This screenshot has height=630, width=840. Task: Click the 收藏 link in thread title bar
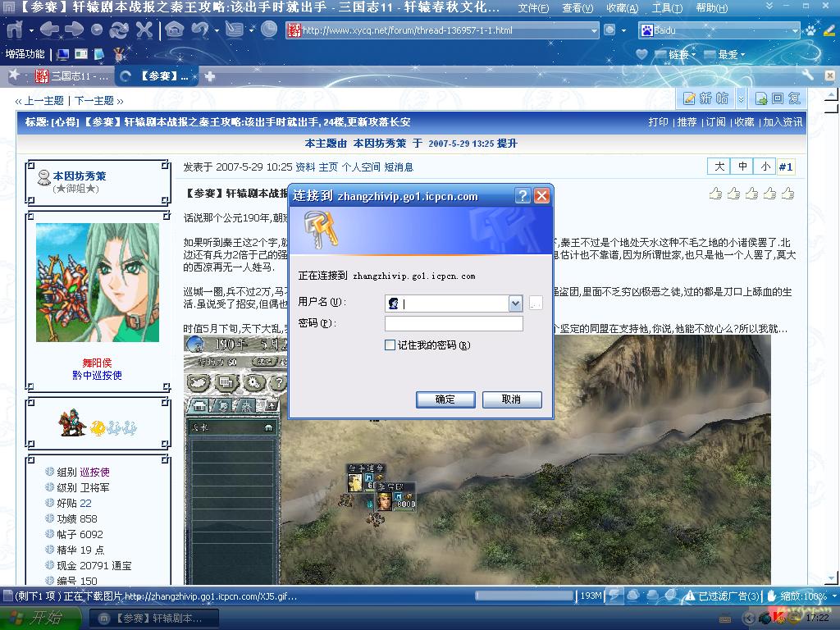(743, 122)
